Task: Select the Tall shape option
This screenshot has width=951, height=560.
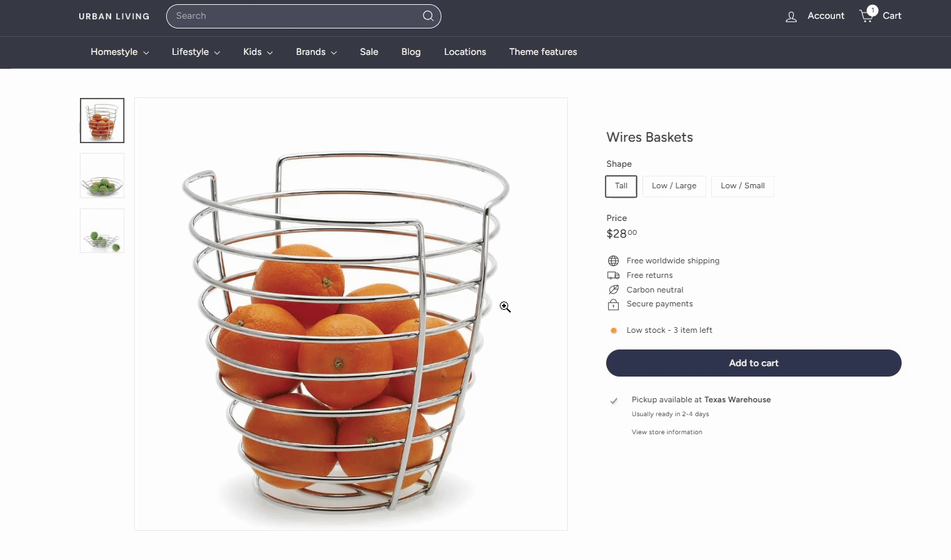Action: (621, 186)
